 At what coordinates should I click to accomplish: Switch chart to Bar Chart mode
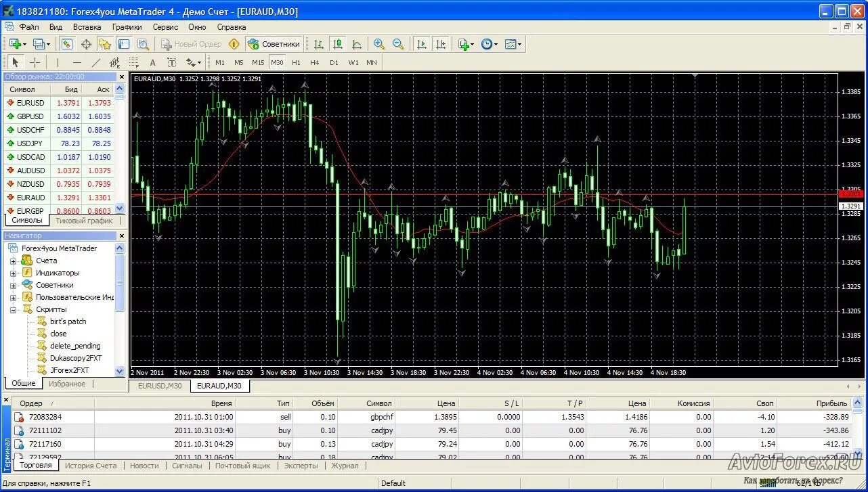(318, 44)
